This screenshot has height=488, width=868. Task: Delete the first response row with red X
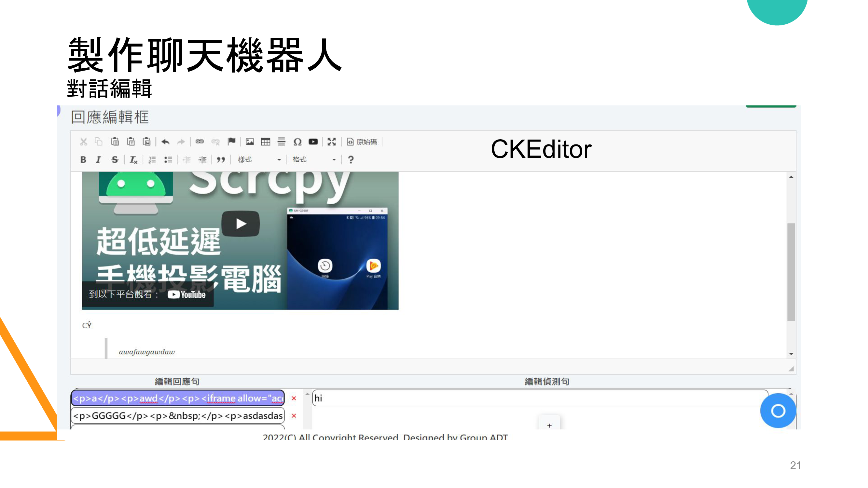coord(294,398)
